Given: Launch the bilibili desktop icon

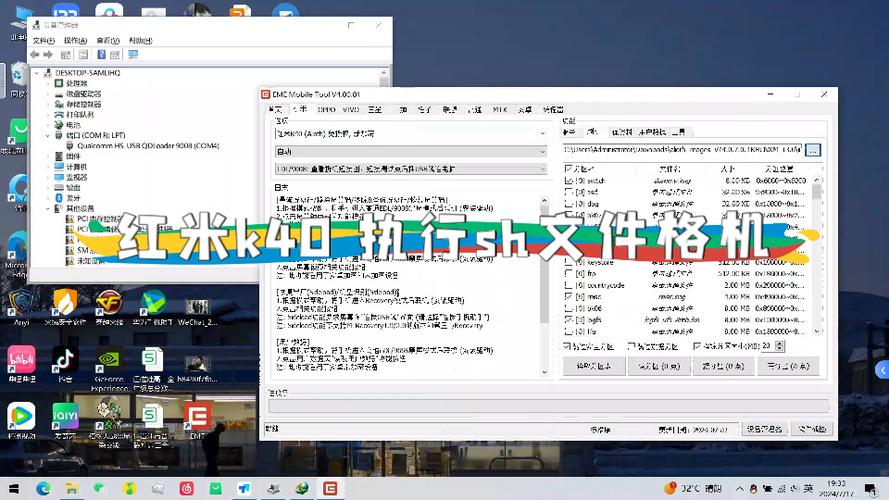Looking at the screenshot, I should (22, 363).
